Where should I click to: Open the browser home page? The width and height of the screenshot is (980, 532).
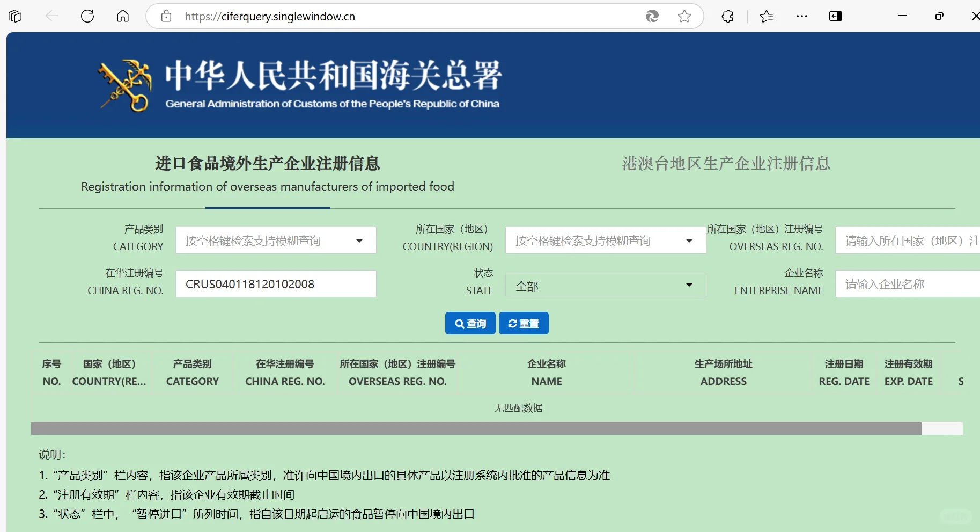(122, 16)
